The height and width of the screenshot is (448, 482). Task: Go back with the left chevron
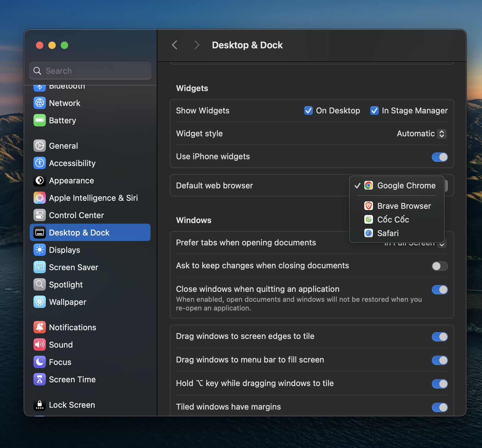pos(175,45)
